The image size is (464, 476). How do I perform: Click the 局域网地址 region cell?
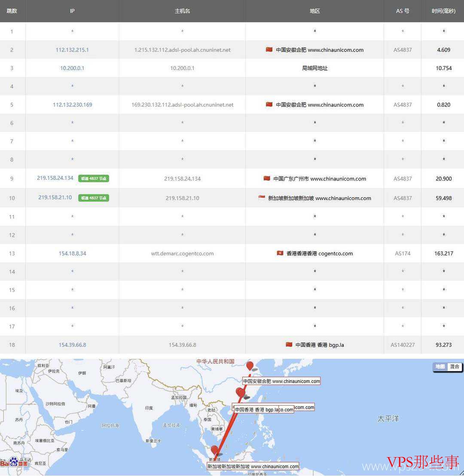(315, 68)
